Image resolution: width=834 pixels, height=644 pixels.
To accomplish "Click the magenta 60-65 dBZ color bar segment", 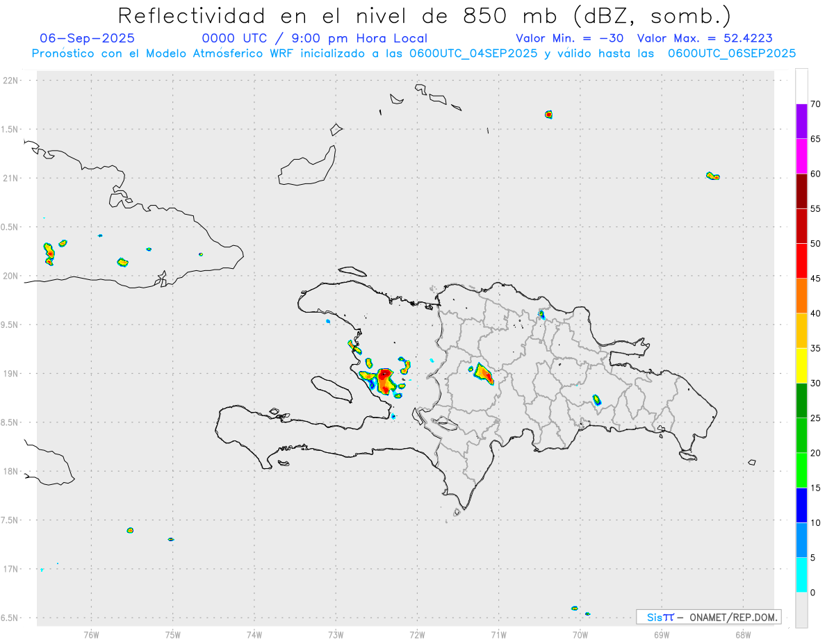I will (x=801, y=156).
